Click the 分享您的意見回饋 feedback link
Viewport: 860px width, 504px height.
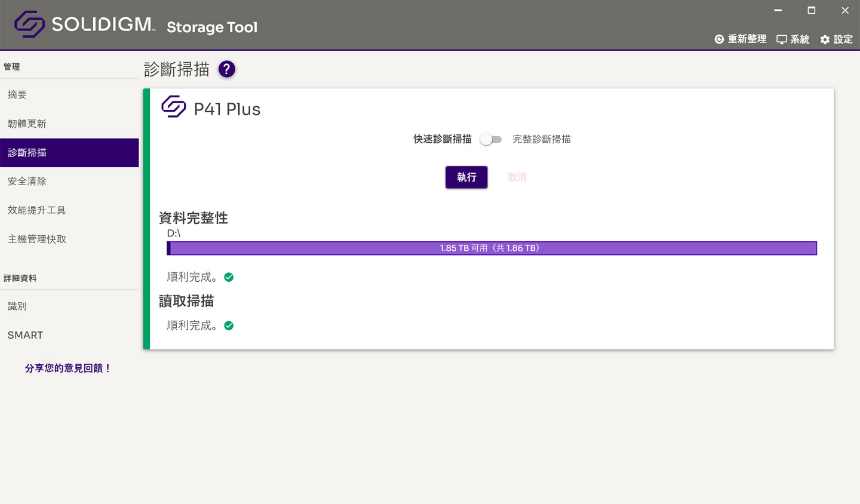(x=67, y=368)
